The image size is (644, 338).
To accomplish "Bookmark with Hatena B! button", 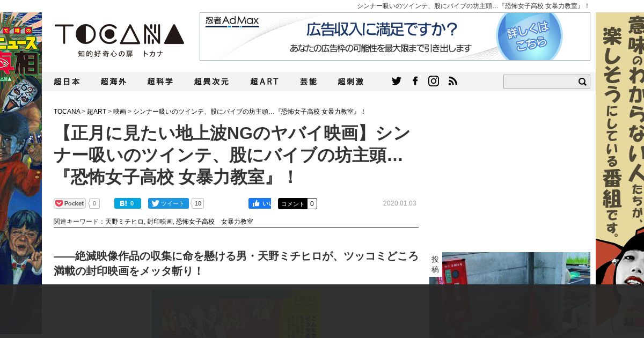I will click(x=128, y=203).
